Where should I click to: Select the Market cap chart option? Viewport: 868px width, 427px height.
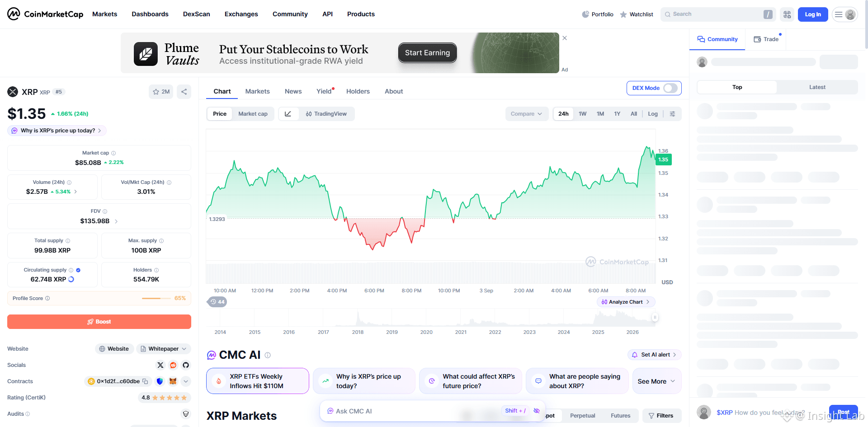[253, 114]
